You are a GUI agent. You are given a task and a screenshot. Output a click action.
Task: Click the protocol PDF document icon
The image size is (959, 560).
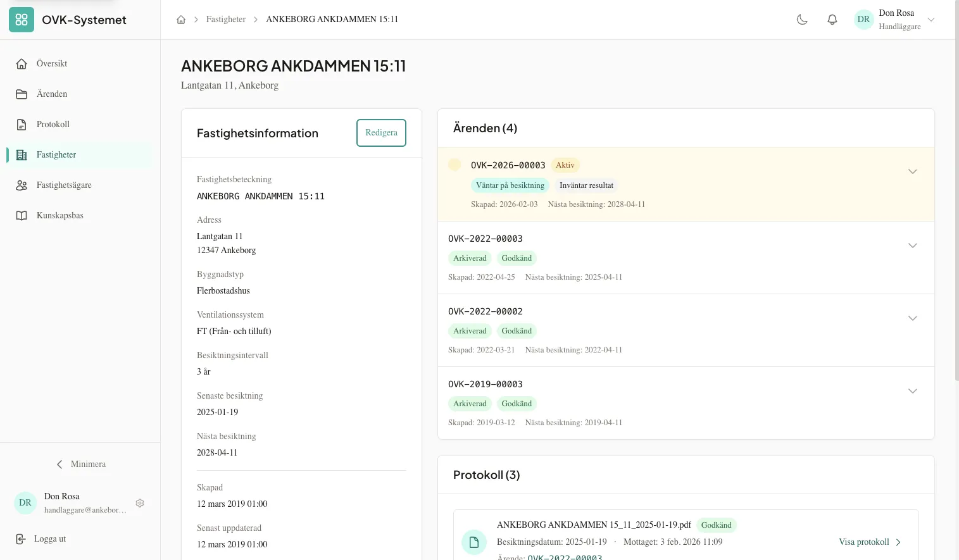click(473, 542)
